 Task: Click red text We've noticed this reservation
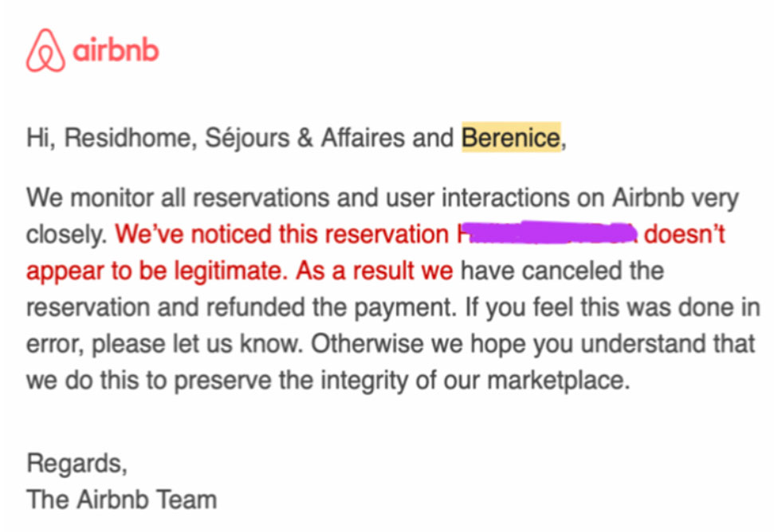(x=282, y=233)
